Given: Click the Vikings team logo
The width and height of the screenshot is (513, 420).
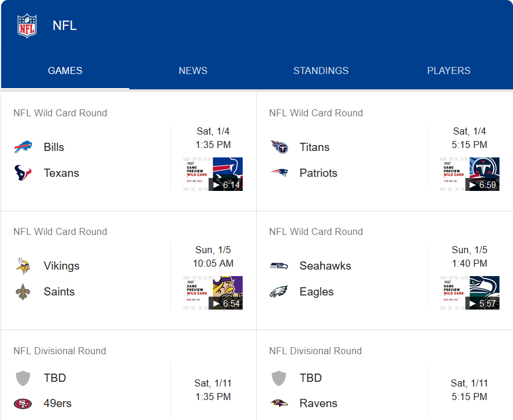Looking at the screenshot, I should (x=23, y=266).
